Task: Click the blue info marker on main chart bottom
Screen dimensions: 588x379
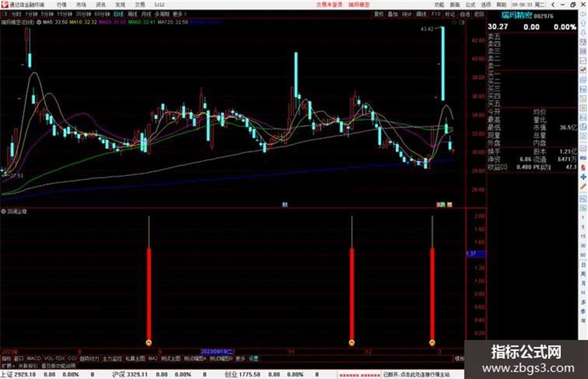Action: (x=284, y=205)
